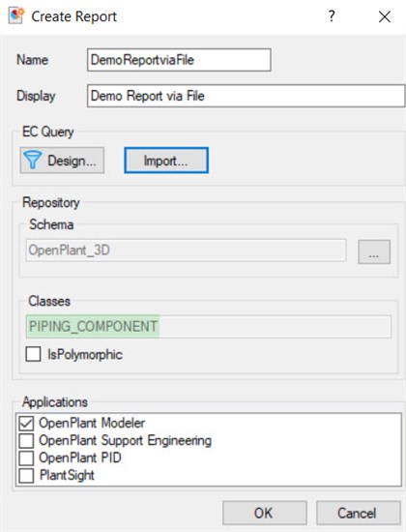The image size is (406, 532).
Task: Confirm the report with OK
Action: [265, 513]
